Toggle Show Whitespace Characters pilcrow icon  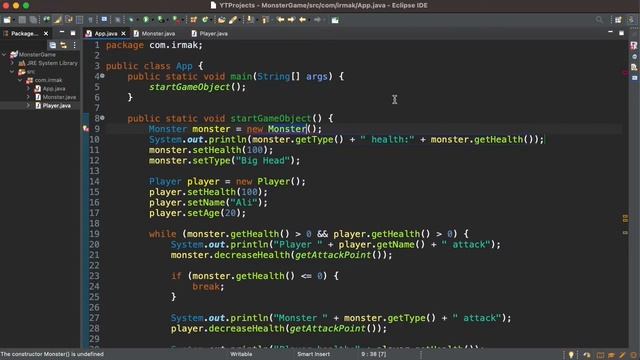point(90,20)
